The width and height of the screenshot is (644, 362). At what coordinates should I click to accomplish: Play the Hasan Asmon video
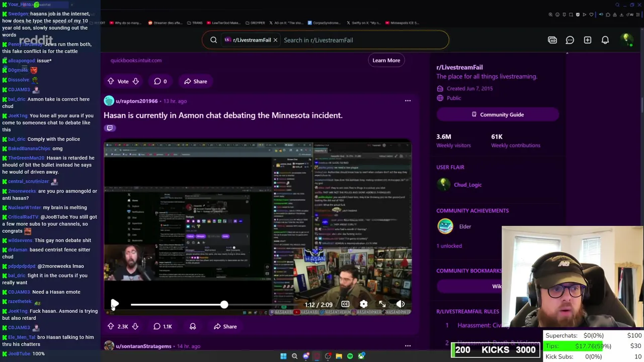click(x=115, y=304)
